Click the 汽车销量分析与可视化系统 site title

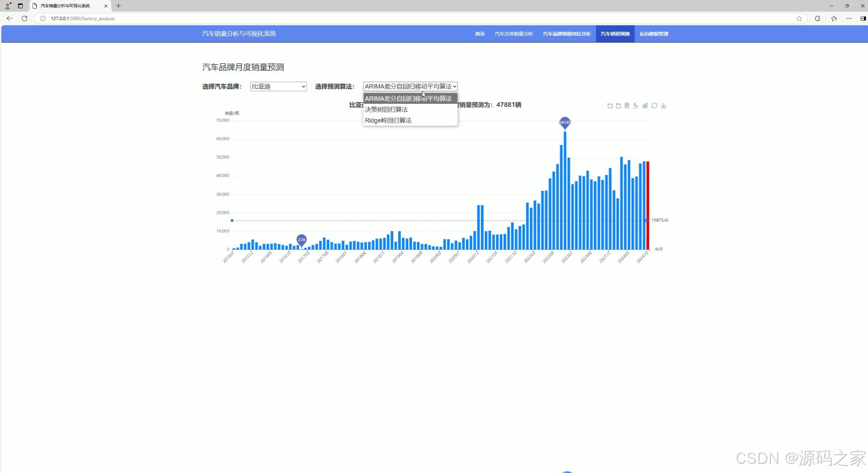239,34
